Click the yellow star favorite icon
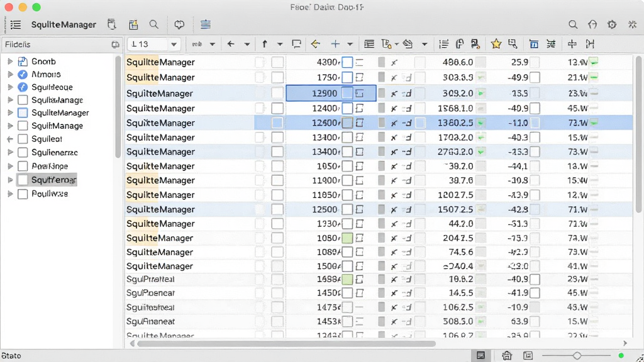Viewport: 644px width, 362px height. pos(496,44)
